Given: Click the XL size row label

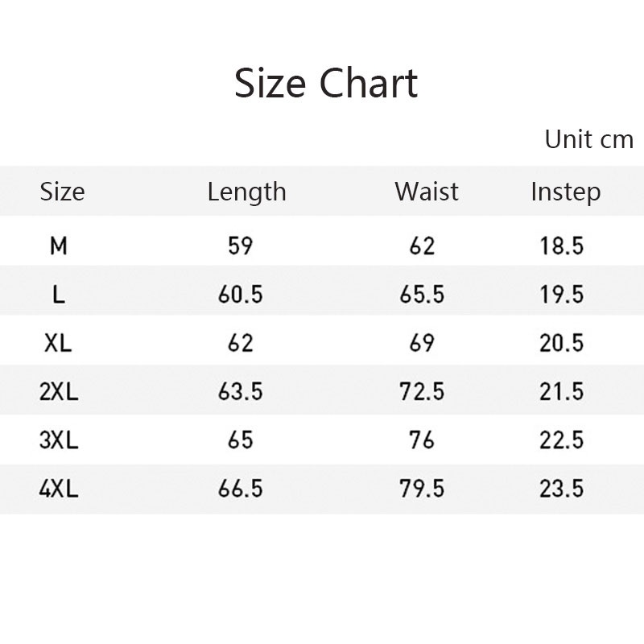Looking at the screenshot, I should point(58,343).
